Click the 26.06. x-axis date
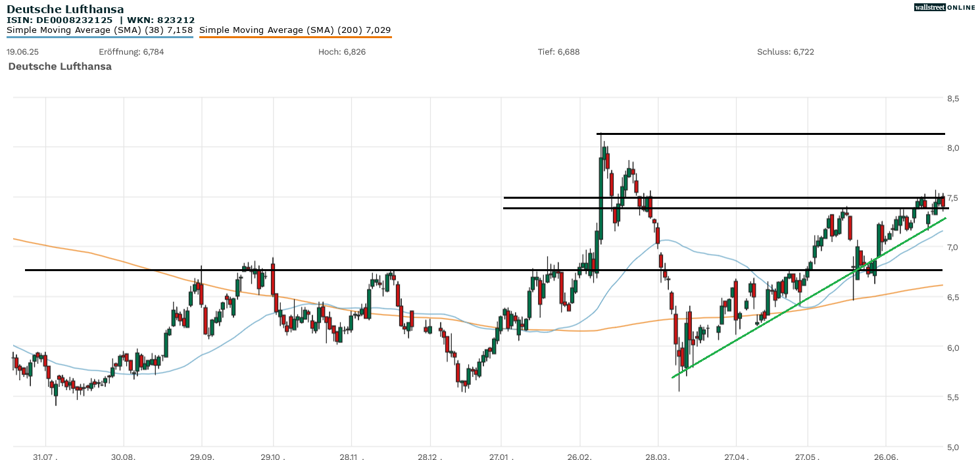 point(886,456)
